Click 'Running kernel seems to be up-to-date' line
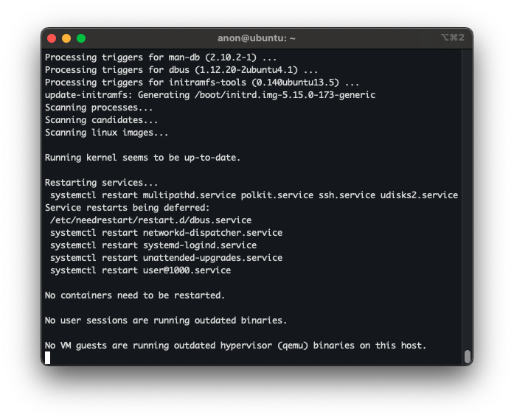 (x=142, y=157)
